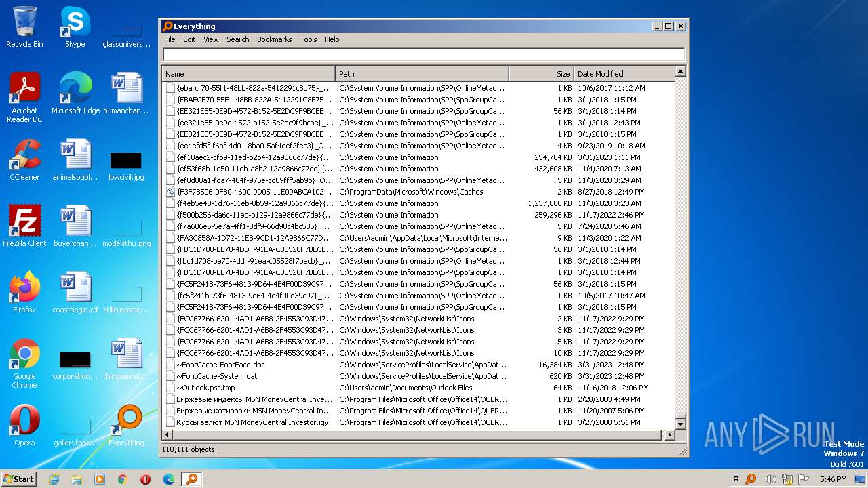
Task: Click Chrome icon in the taskbar
Action: (123, 479)
